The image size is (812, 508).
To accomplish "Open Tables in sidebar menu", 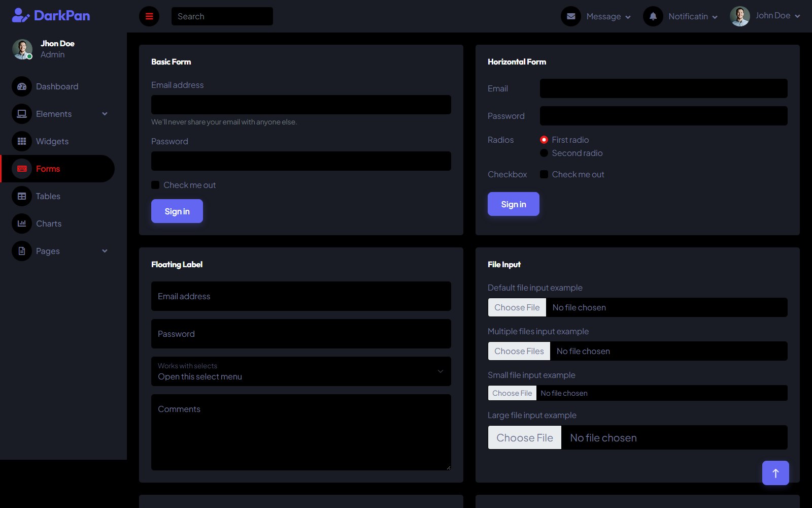I will coord(57,196).
